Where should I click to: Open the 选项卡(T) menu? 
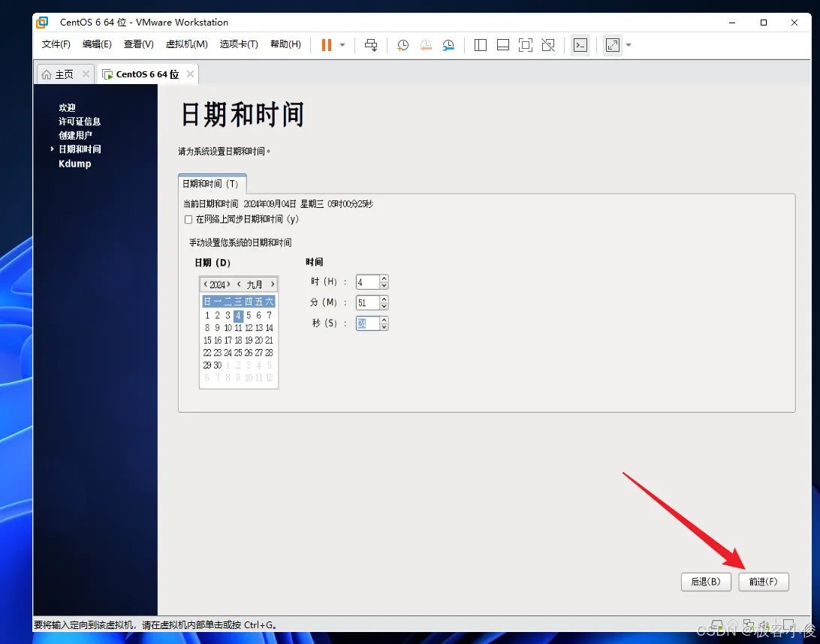pos(239,44)
